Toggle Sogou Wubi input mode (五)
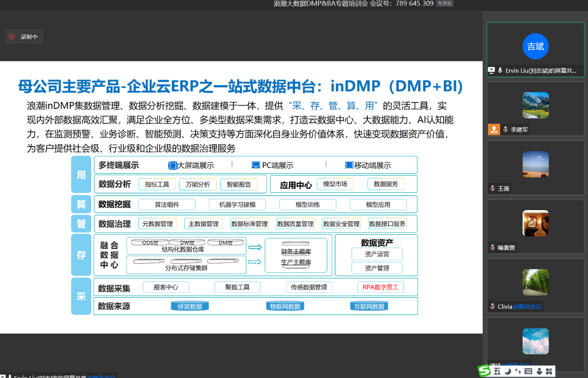 [497, 371]
